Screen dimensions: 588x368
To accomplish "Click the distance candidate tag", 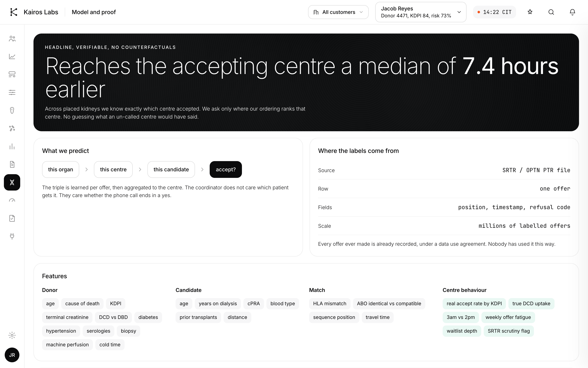I will coord(237,317).
